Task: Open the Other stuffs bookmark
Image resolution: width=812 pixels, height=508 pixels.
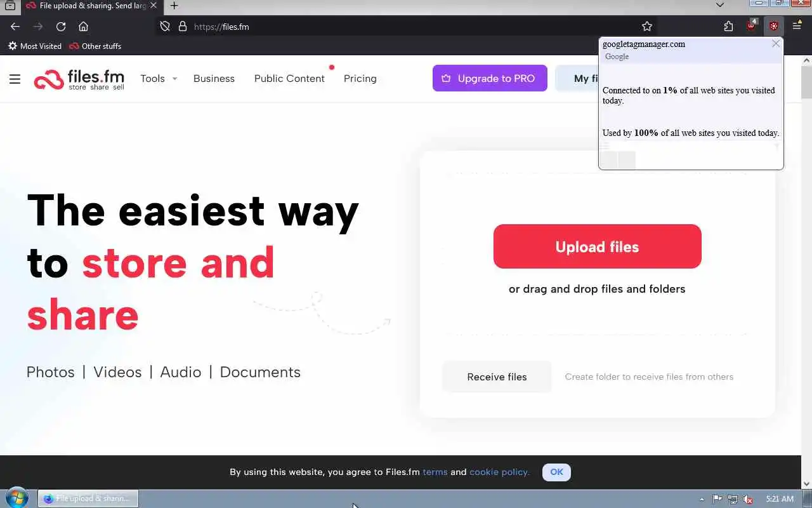Action: [x=95, y=46]
